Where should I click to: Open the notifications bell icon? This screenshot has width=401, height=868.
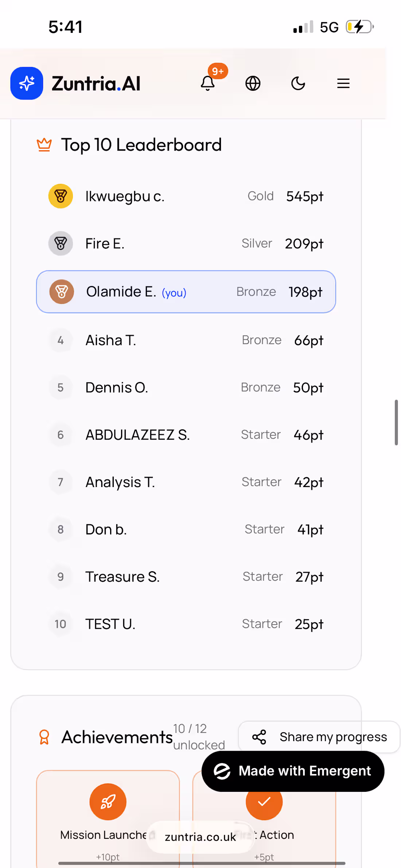[208, 83]
